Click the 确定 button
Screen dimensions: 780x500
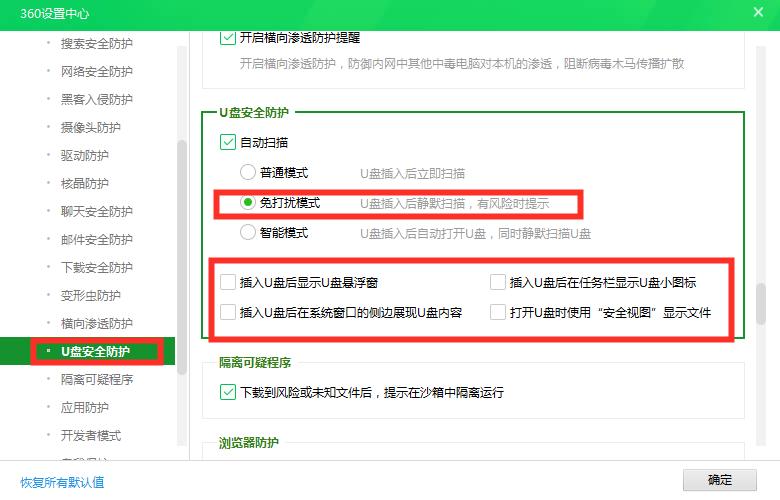[719, 480]
